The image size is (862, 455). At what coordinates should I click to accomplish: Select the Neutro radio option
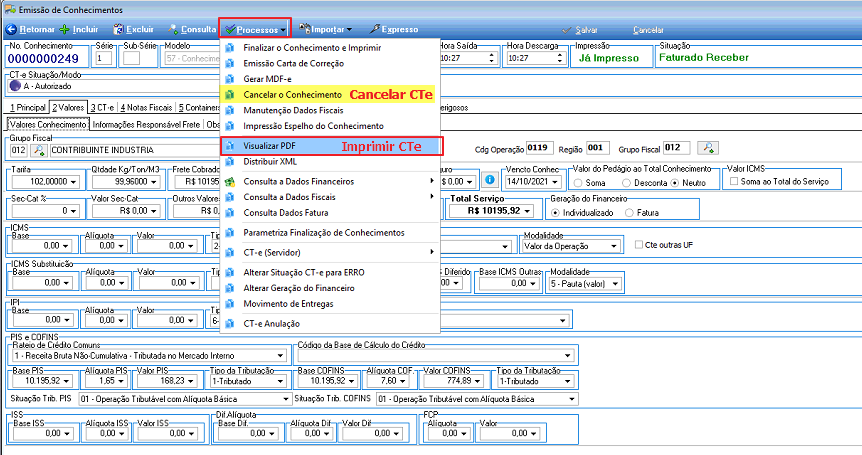point(675,183)
